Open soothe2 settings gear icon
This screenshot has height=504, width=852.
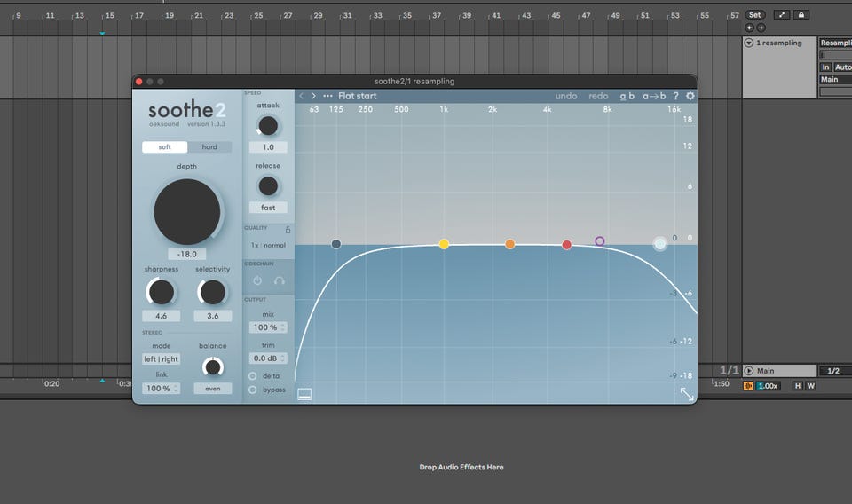click(x=690, y=96)
